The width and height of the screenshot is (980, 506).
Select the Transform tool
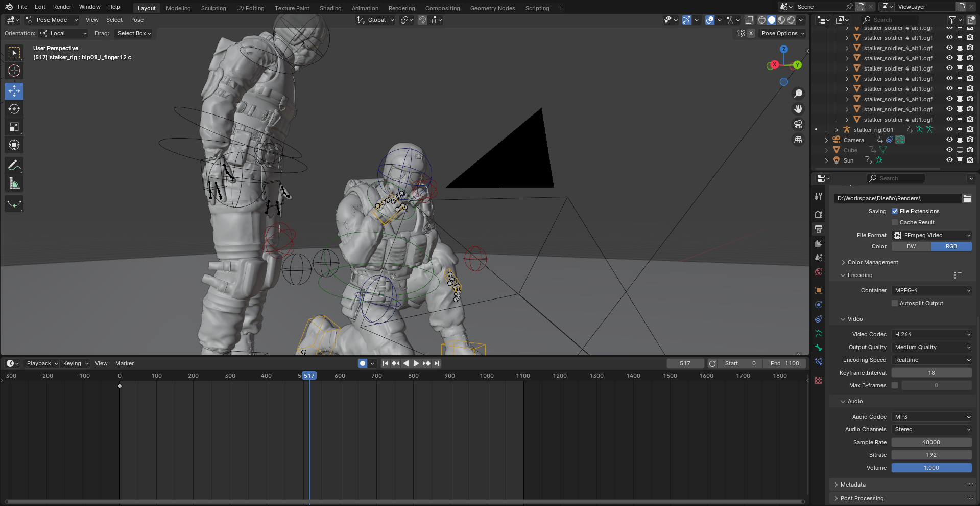tap(14, 145)
